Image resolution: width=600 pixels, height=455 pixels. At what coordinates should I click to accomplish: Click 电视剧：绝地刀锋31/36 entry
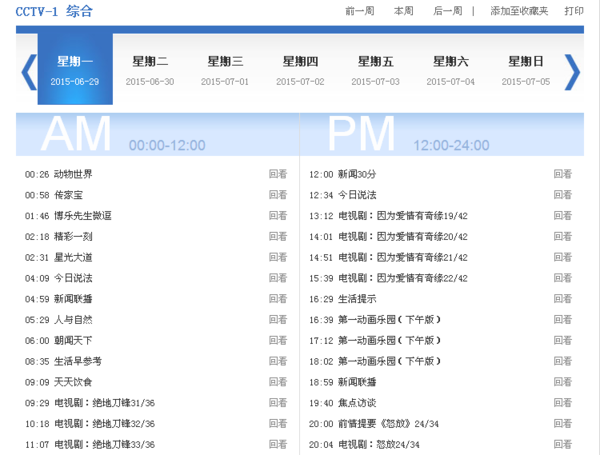[x=104, y=403]
